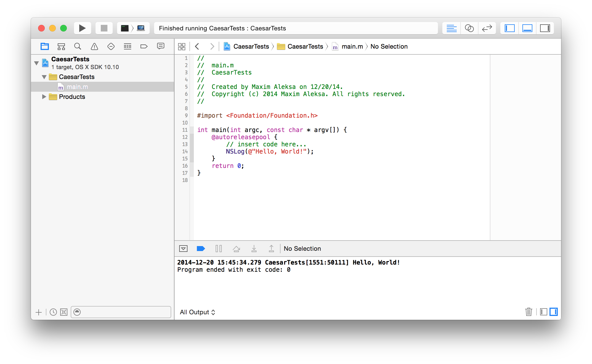
Task: Select main.m in the navigator
Action: coord(102,87)
